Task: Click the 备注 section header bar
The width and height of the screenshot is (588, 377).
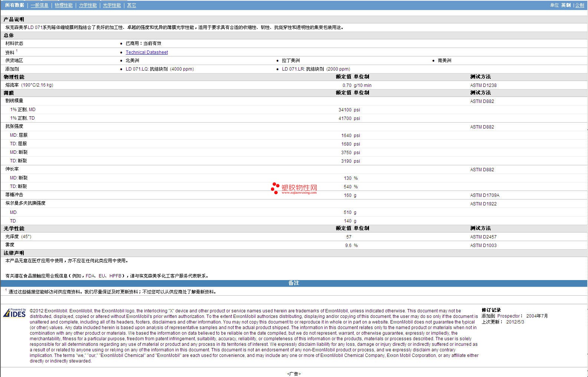Action: point(294,283)
